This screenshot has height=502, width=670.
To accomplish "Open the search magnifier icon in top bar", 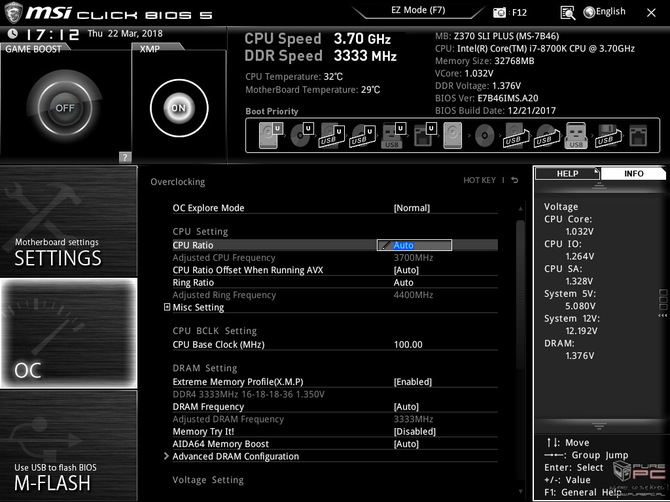I will pos(567,13).
